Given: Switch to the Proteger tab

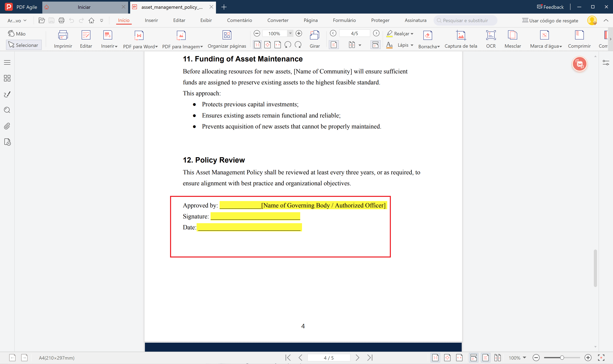Looking at the screenshot, I should pyautogui.click(x=380, y=20).
